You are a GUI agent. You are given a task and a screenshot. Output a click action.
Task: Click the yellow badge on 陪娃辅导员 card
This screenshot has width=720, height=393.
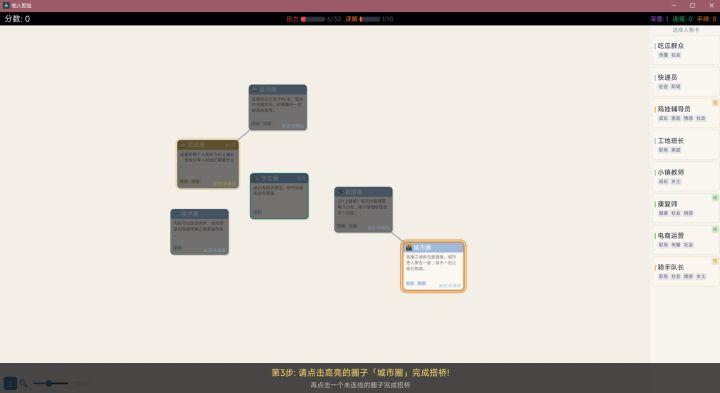[x=715, y=103]
